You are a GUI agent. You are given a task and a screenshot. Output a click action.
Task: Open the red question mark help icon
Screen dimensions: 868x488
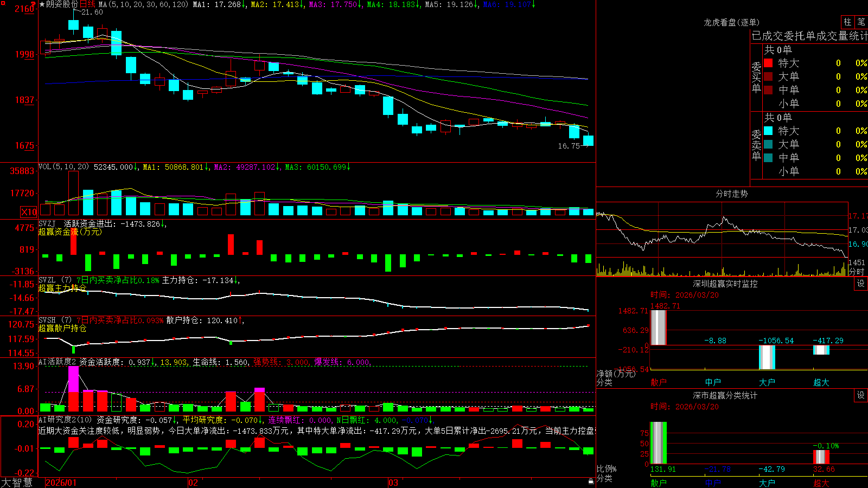(x=34, y=4)
